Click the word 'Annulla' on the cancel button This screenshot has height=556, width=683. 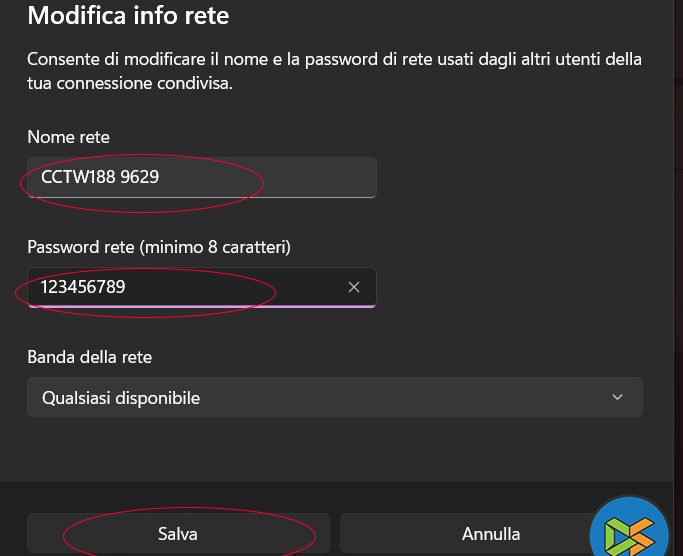tap(491, 534)
